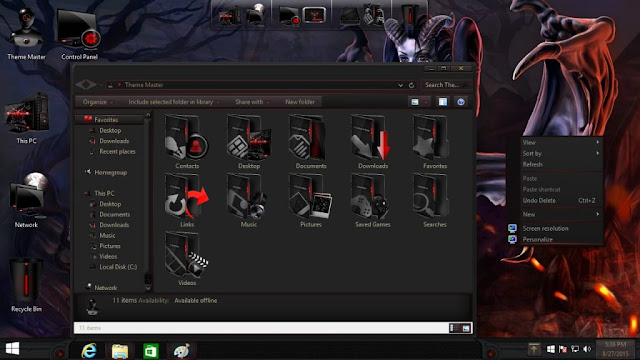Switch to details view in status bar
The image size is (640, 360).
(x=454, y=328)
